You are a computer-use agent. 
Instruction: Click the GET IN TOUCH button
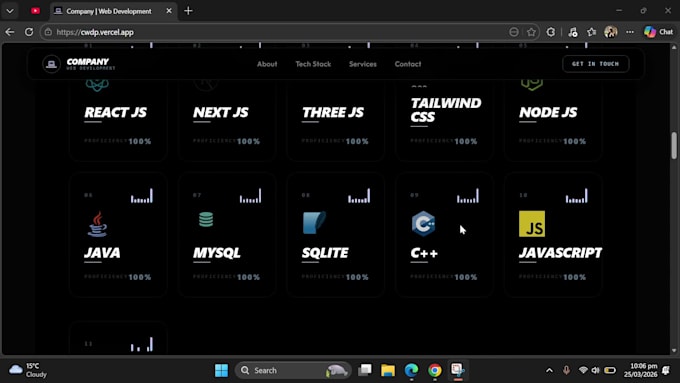595,64
